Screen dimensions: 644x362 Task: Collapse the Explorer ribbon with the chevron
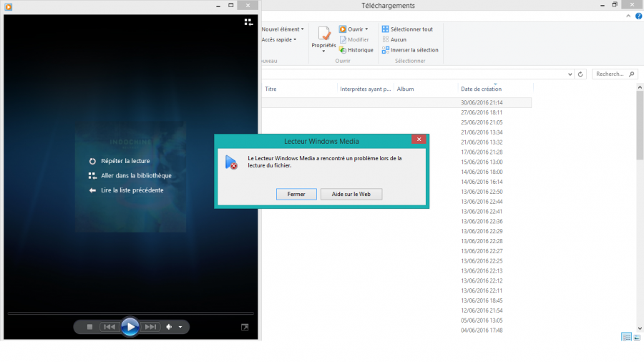click(x=628, y=16)
